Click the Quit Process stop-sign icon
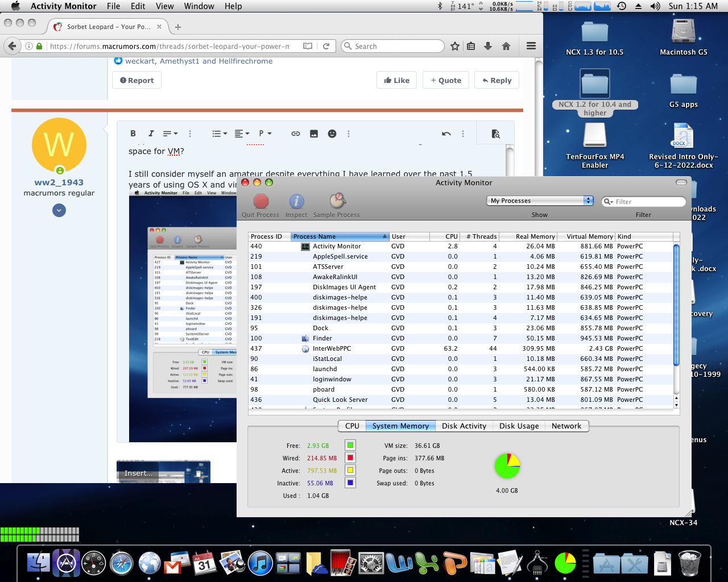 260,201
